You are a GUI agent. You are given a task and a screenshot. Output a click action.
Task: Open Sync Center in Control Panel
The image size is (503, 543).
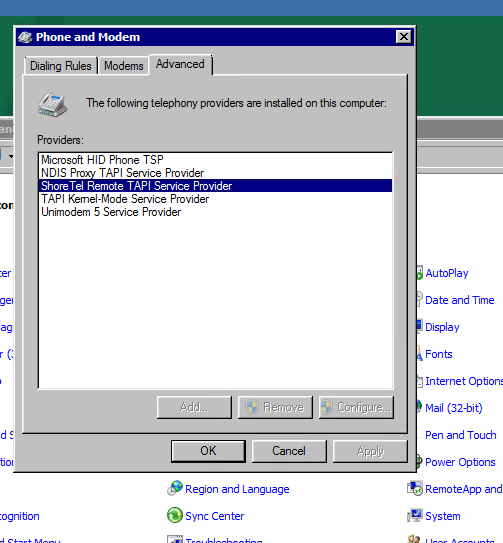pos(214,516)
